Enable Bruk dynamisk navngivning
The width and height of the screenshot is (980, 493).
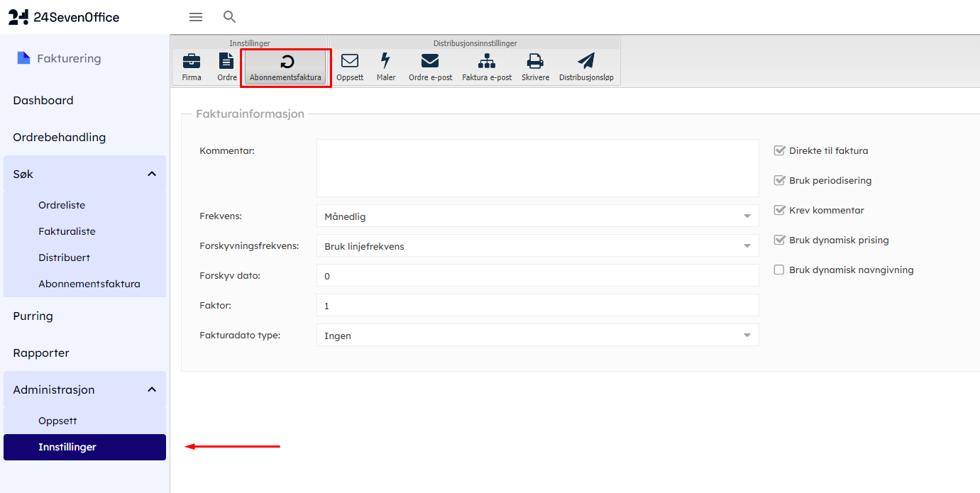779,270
